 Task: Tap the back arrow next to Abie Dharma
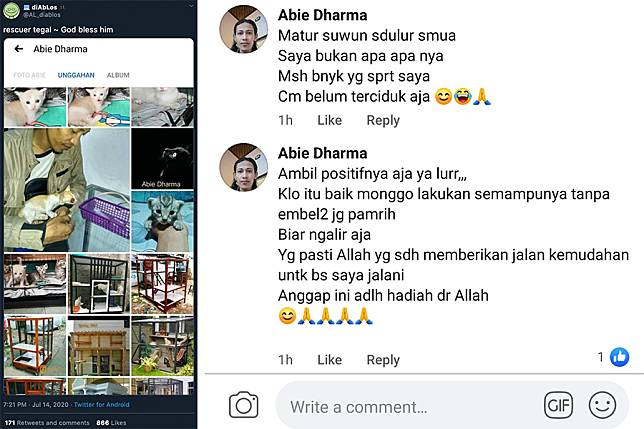coord(18,49)
